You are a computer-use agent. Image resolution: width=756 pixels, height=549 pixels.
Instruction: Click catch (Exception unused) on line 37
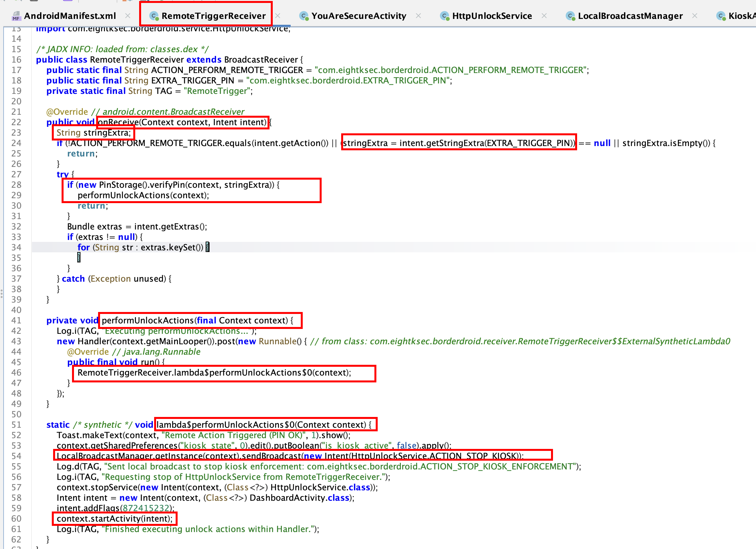point(114,279)
